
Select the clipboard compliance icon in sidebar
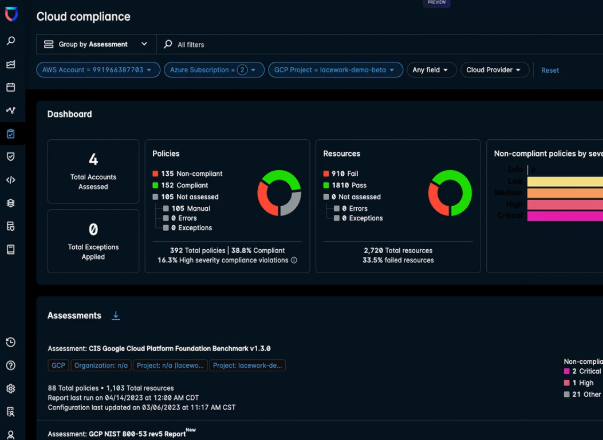11,133
